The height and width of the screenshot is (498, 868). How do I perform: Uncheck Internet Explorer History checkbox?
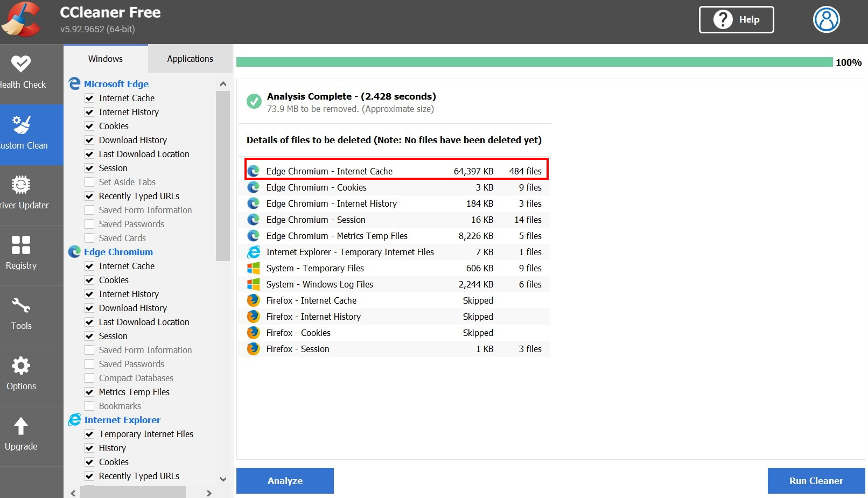89,448
